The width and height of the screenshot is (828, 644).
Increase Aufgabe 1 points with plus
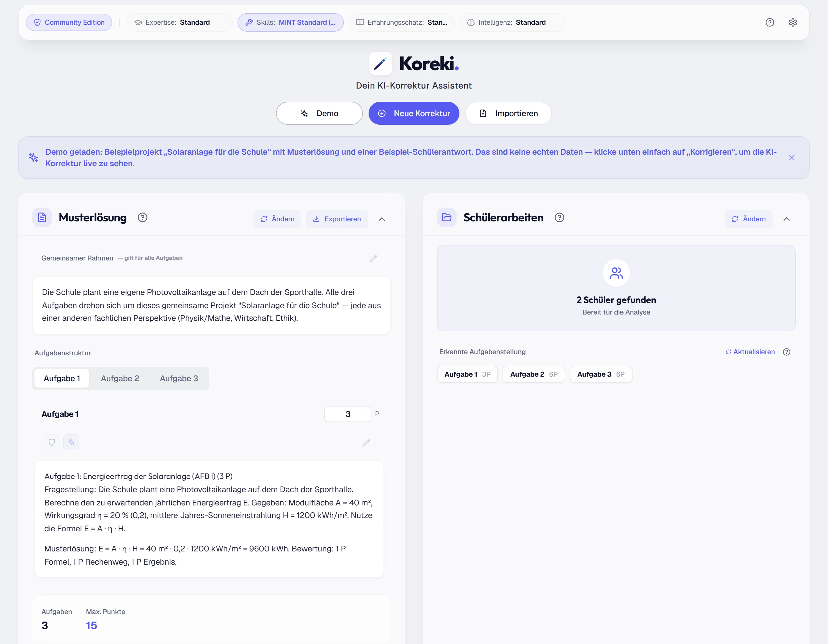[x=364, y=414]
